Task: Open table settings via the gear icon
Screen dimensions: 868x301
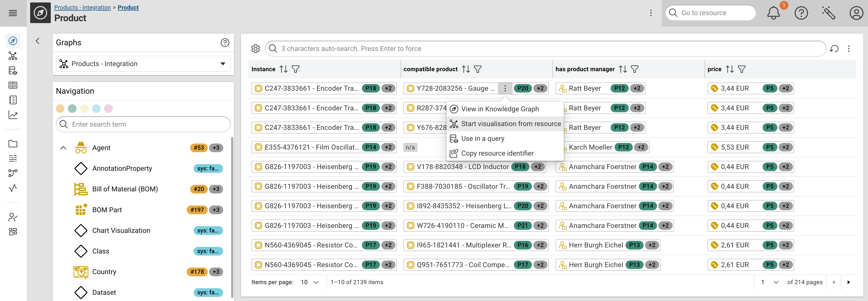Action: [255, 48]
